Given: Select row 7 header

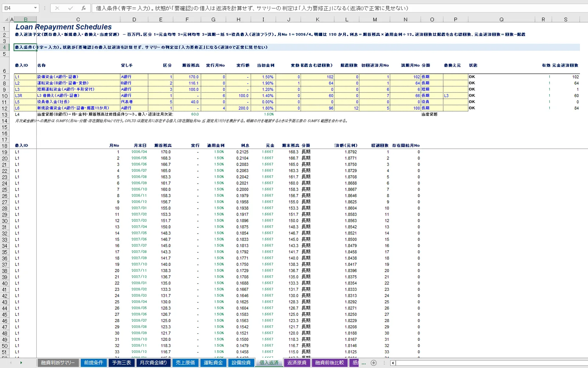Looking at the screenshot, I should (4, 77).
